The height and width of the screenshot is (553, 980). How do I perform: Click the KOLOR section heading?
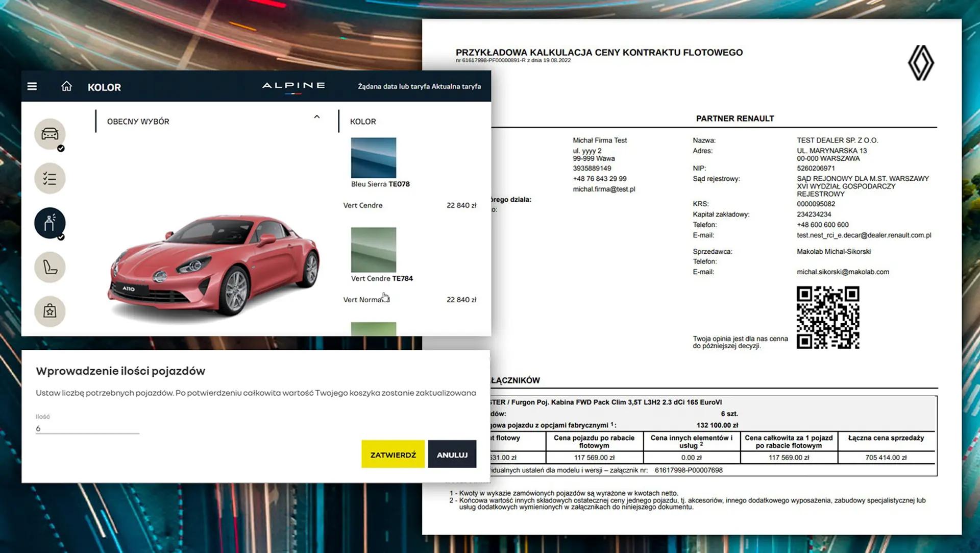(x=363, y=122)
